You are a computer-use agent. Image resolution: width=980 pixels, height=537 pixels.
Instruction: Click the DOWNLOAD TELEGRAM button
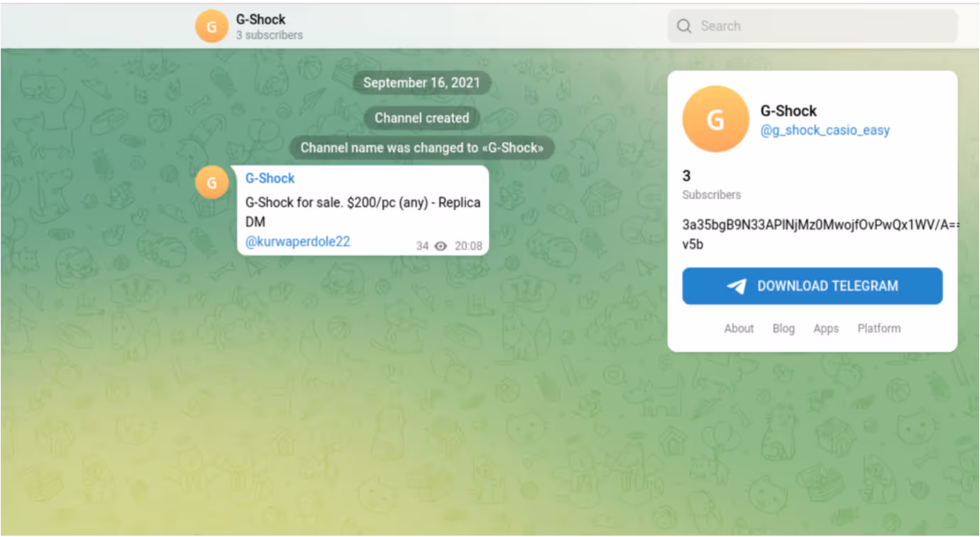(813, 286)
